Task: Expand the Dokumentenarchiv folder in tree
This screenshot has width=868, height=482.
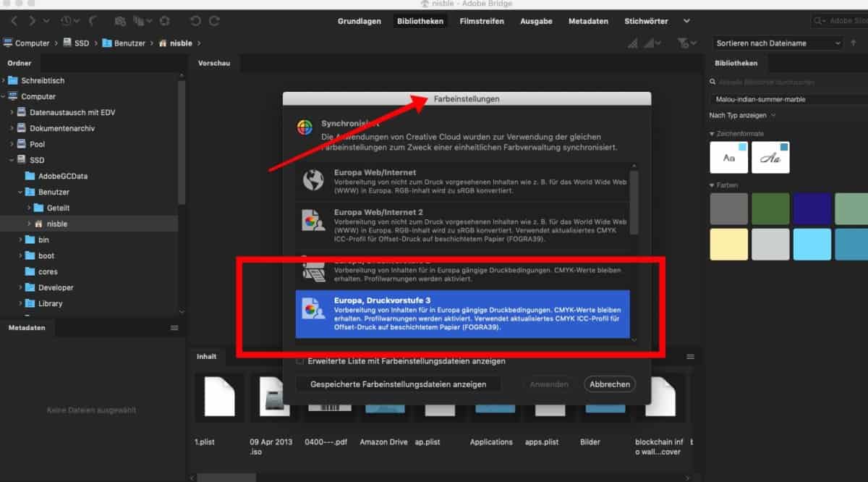Action: [x=12, y=128]
